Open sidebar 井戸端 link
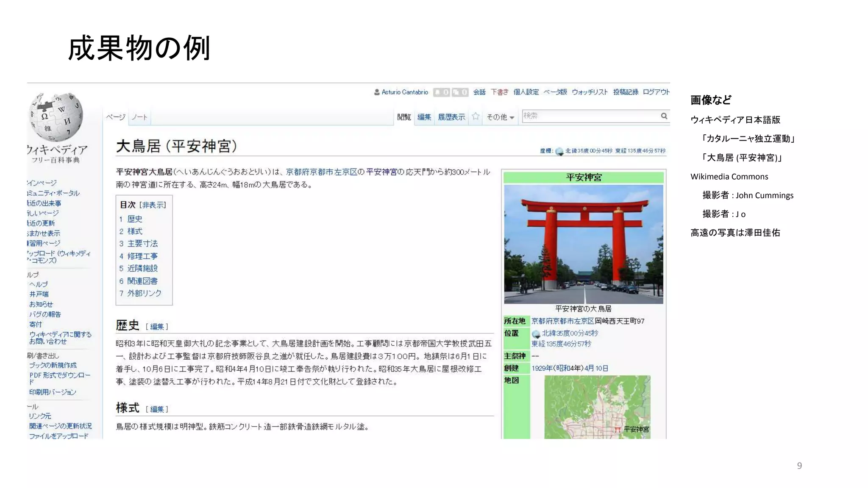The height and width of the screenshot is (488, 868). [39, 294]
